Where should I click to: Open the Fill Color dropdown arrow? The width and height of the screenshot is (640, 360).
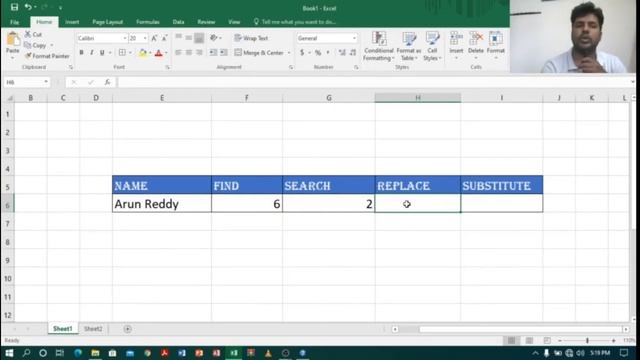[150, 53]
